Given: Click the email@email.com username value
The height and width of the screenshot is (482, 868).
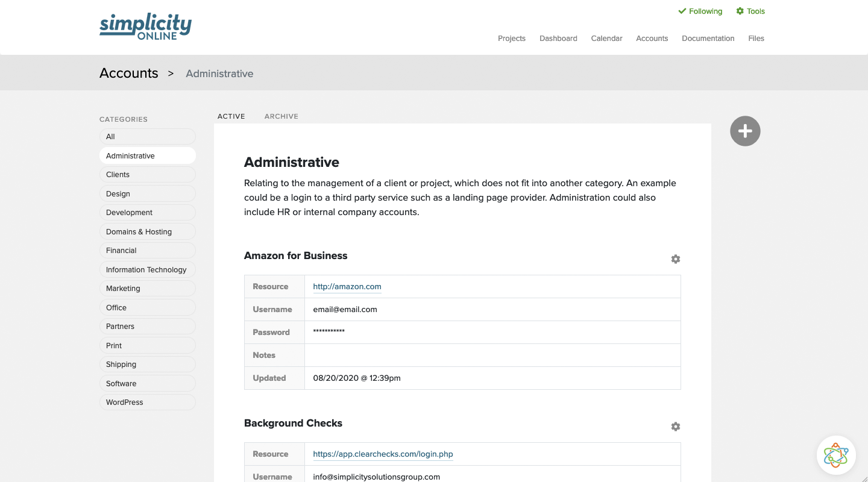Looking at the screenshot, I should point(345,310).
